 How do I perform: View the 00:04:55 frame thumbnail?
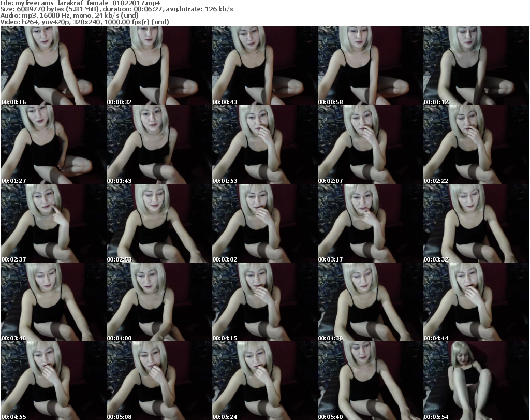(x=54, y=381)
